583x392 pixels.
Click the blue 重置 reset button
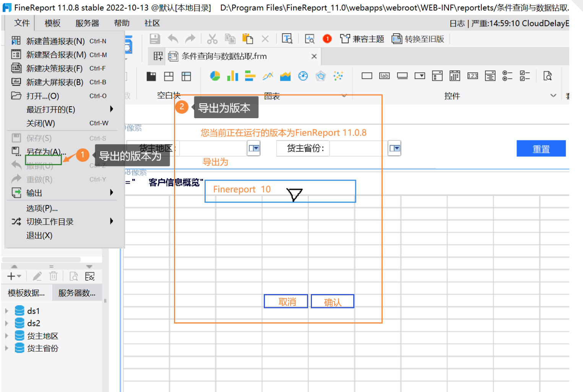541,148
